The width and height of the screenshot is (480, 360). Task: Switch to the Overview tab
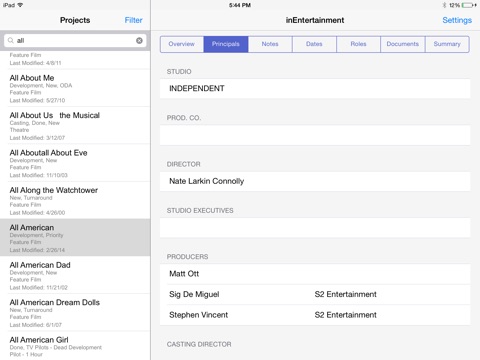[182, 44]
